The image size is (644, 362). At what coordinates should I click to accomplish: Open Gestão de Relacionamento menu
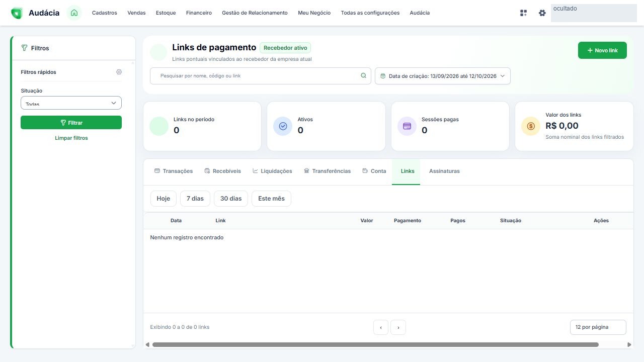coord(255,13)
